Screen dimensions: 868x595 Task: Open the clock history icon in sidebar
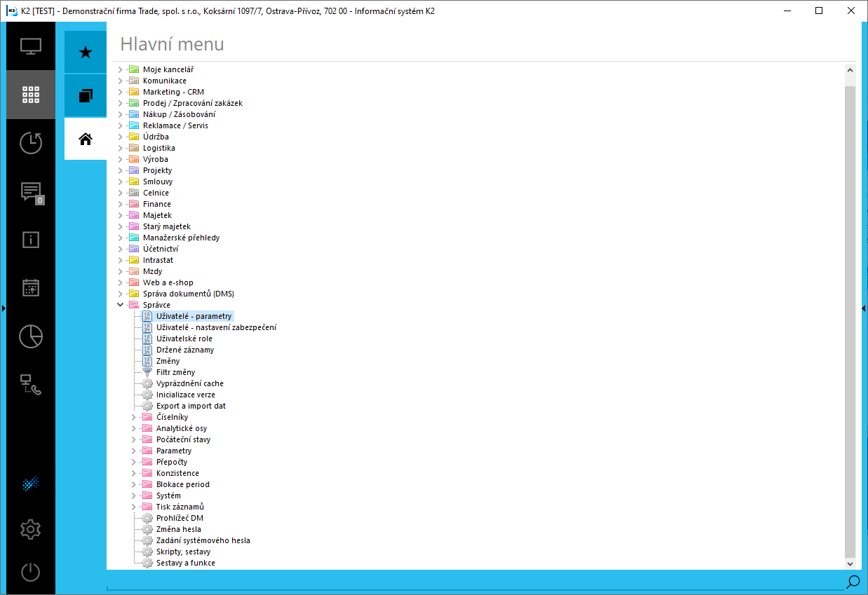[31, 143]
